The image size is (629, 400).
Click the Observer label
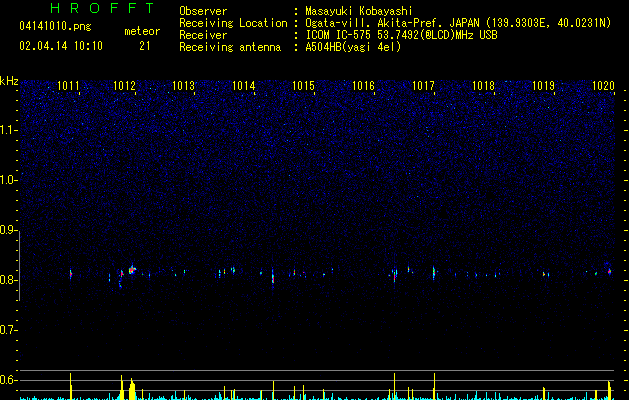click(x=203, y=11)
